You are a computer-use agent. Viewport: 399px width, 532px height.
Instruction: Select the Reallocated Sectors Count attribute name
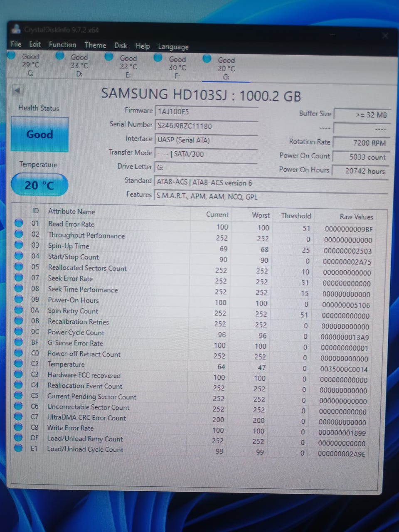point(87,268)
